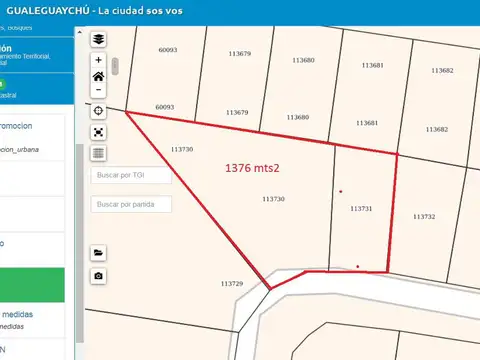Click the small map slider handle
The height and width of the screenshot is (360, 480).
[x=115, y=66]
